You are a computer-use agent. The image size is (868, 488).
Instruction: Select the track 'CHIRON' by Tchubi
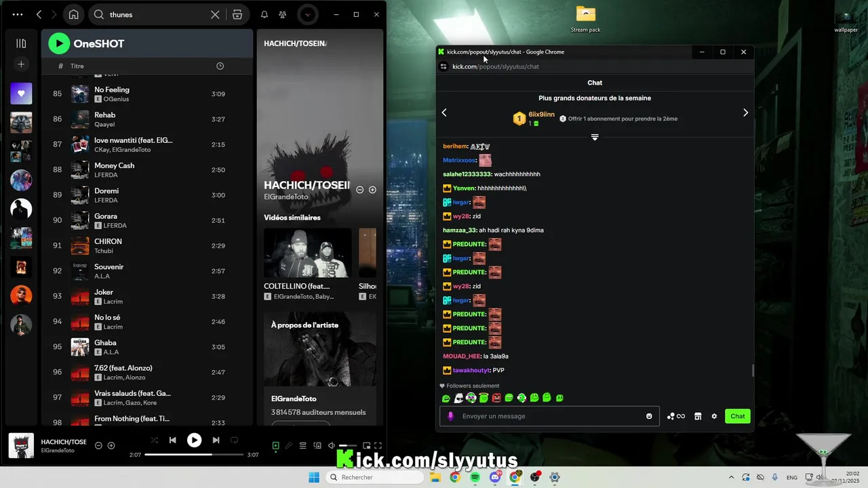pos(147,245)
